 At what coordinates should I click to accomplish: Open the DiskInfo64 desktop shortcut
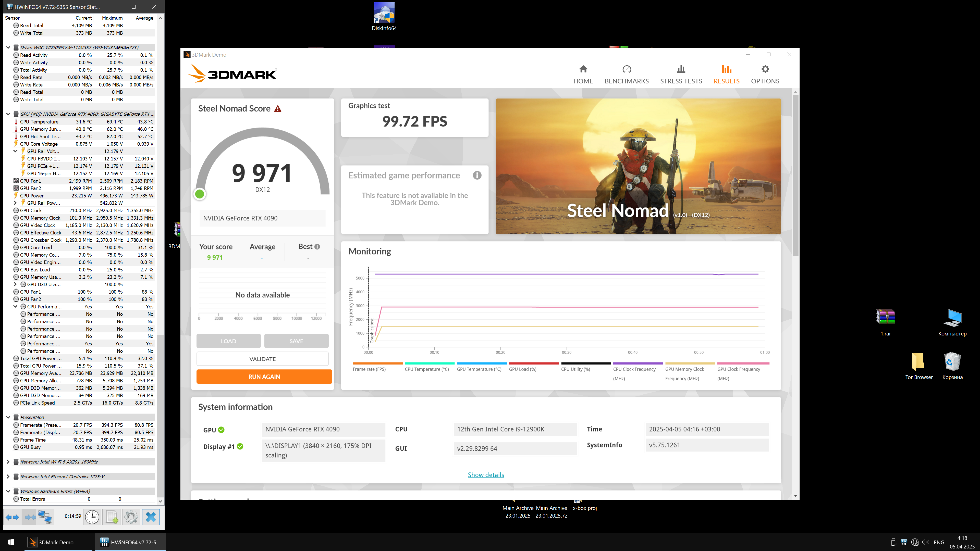click(x=384, y=17)
